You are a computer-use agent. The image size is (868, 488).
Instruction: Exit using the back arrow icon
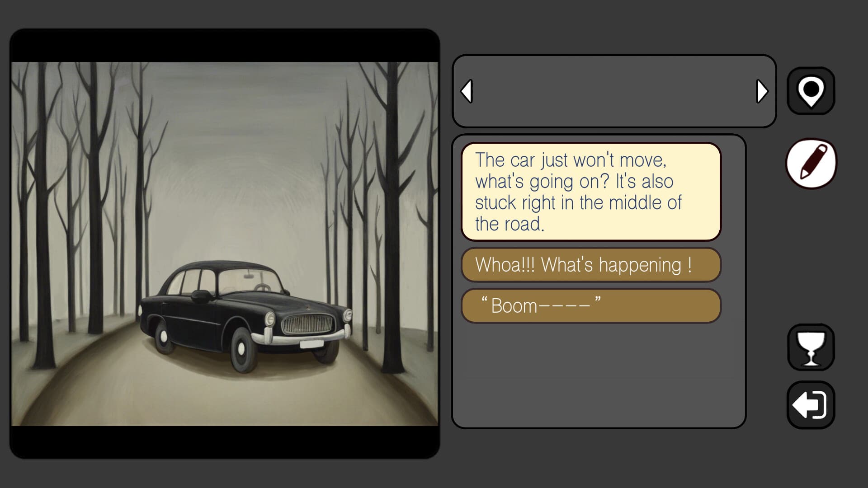click(x=811, y=405)
